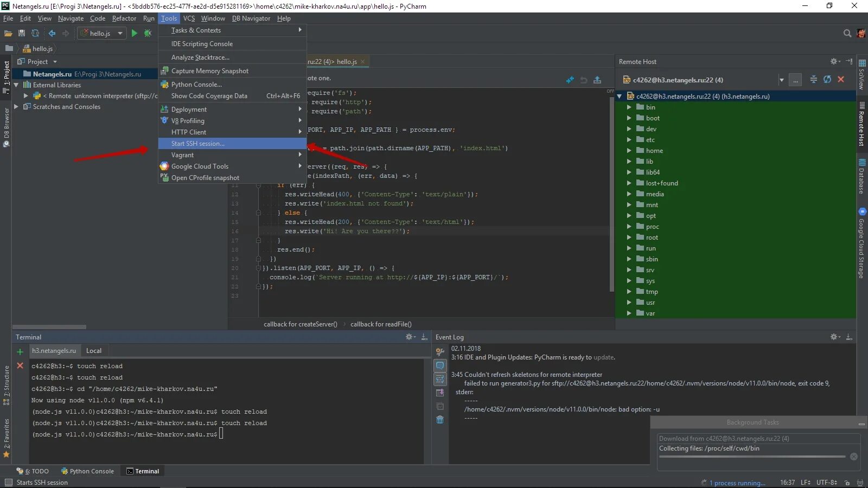Open Event Log gear options

tap(835, 337)
